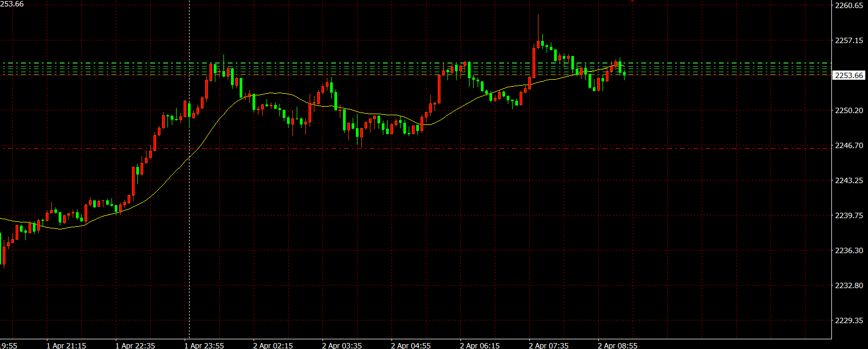
Task: Click time axis label 1 Apr 21:15
Action: pos(66,345)
